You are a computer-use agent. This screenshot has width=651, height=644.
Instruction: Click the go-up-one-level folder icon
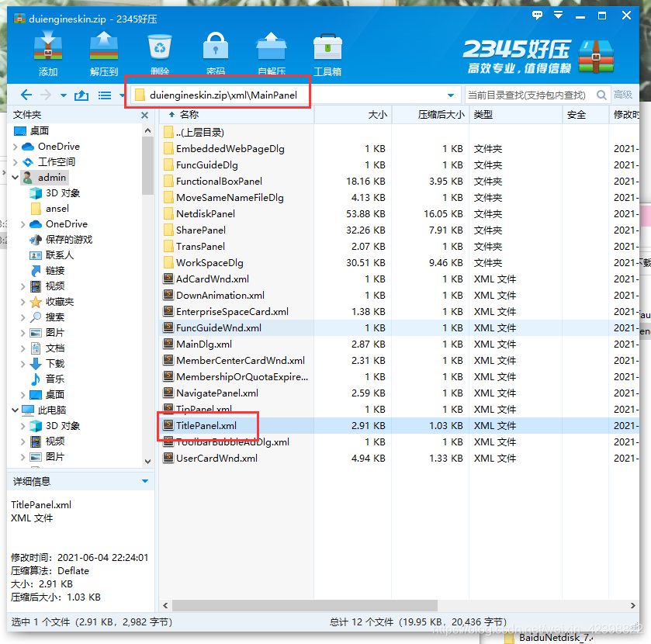pyautogui.click(x=81, y=95)
